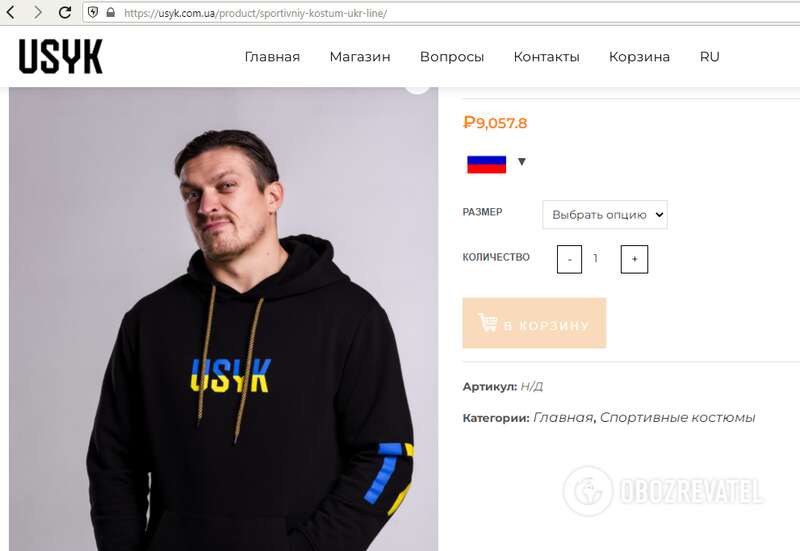
Task: Navigate to Главная in top menu
Action: (x=272, y=57)
